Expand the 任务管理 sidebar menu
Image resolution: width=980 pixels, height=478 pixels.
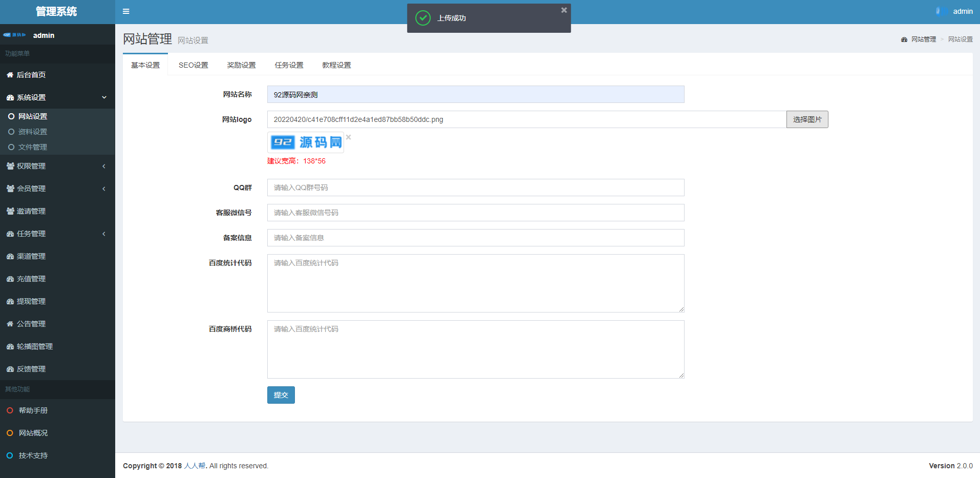coord(104,234)
